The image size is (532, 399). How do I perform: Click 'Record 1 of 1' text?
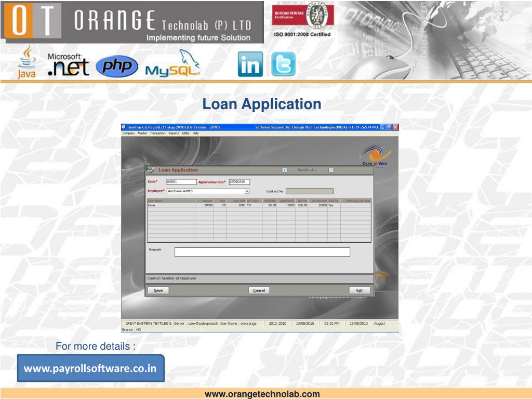coord(307,170)
